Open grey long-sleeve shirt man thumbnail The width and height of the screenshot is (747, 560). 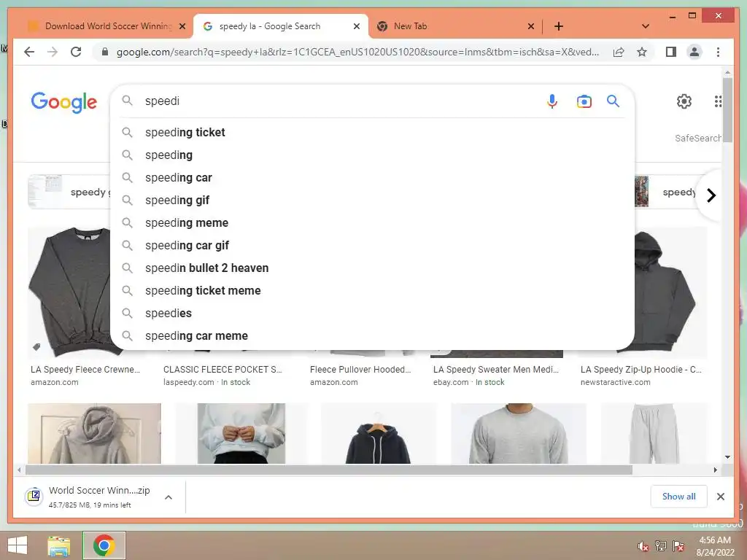point(519,433)
